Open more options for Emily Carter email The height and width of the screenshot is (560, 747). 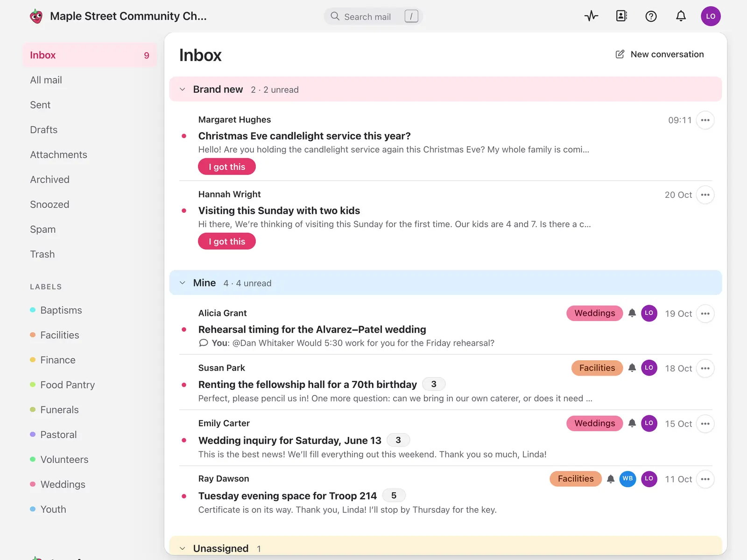(x=705, y=424)
